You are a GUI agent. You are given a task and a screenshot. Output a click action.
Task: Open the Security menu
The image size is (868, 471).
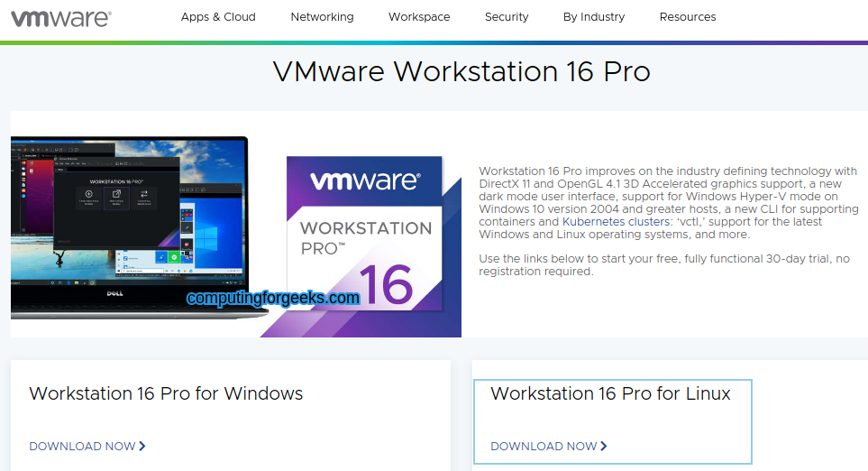tap(507, 17)
